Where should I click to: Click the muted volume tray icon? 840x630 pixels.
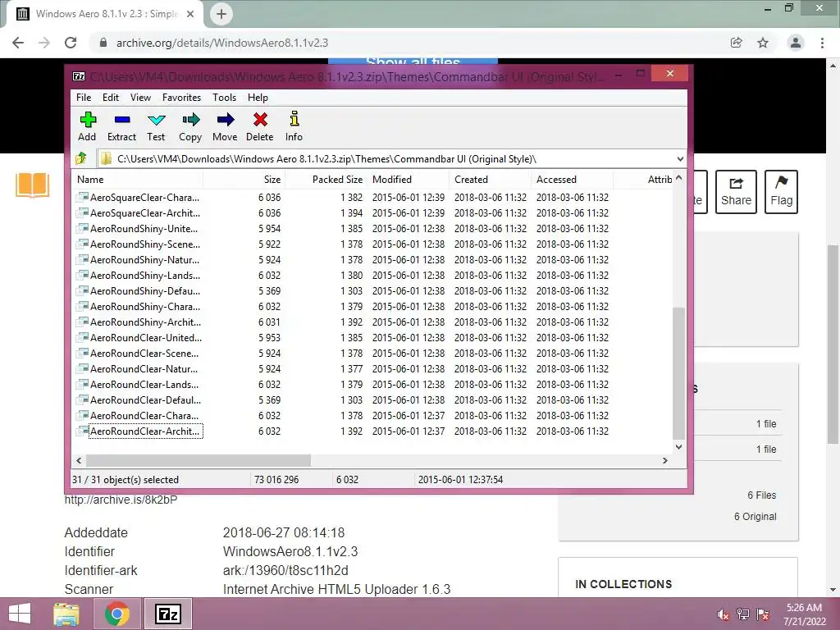tap(723, 614)
